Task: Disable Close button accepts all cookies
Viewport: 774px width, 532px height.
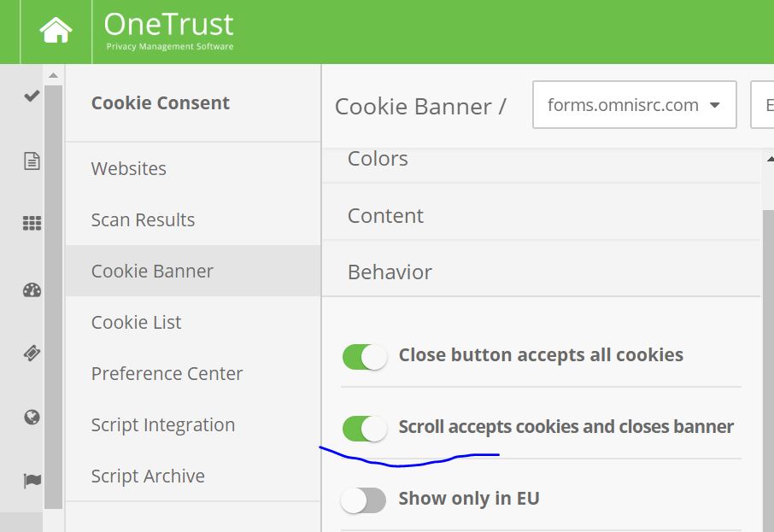Action: pos(365,356)
